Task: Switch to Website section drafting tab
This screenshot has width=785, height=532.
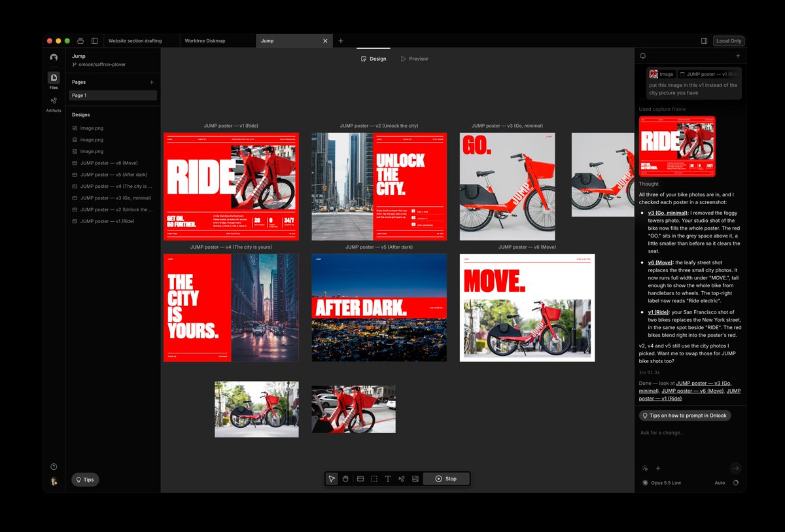Action: point(141,41)
